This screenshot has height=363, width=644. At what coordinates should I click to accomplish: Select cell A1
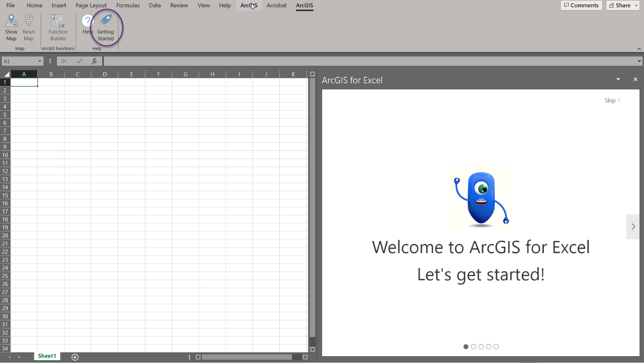click(x=24, y=82)
